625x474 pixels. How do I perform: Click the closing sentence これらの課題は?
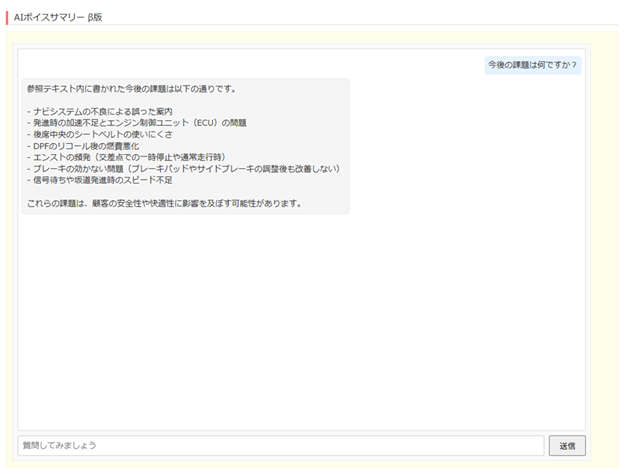pos(164,204)
